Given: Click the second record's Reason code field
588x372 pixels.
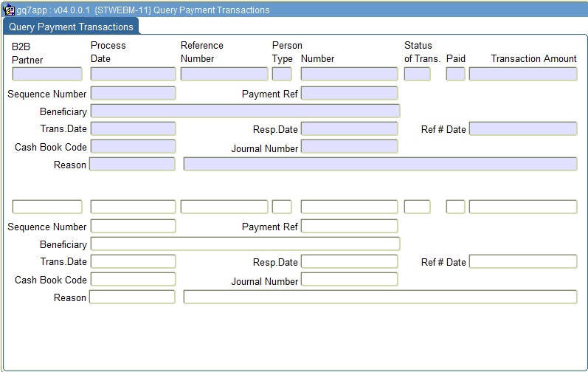Looking at the screenshot, I should click(132, 297).
